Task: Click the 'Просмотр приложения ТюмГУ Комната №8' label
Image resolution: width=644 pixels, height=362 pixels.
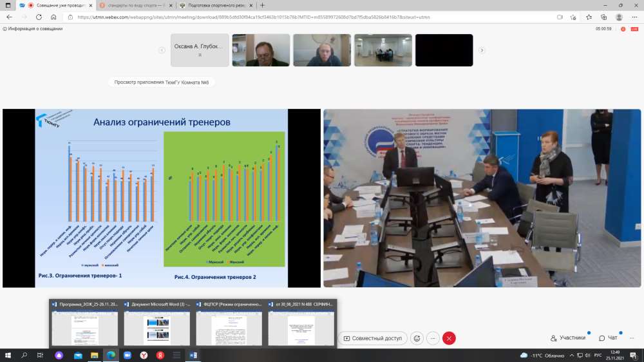Action: [x=162, y=82]
